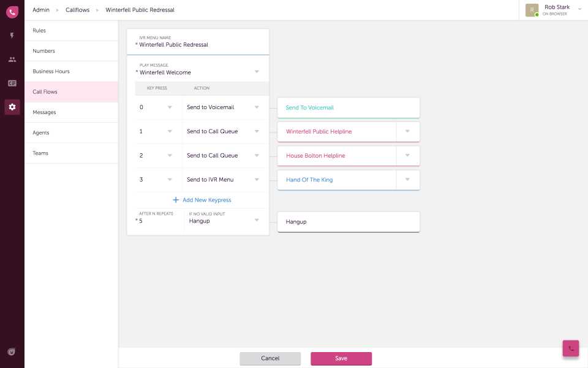Open the Play Message dropdown
The height and width of the screenshot is (368, 588).
point(257,72)
